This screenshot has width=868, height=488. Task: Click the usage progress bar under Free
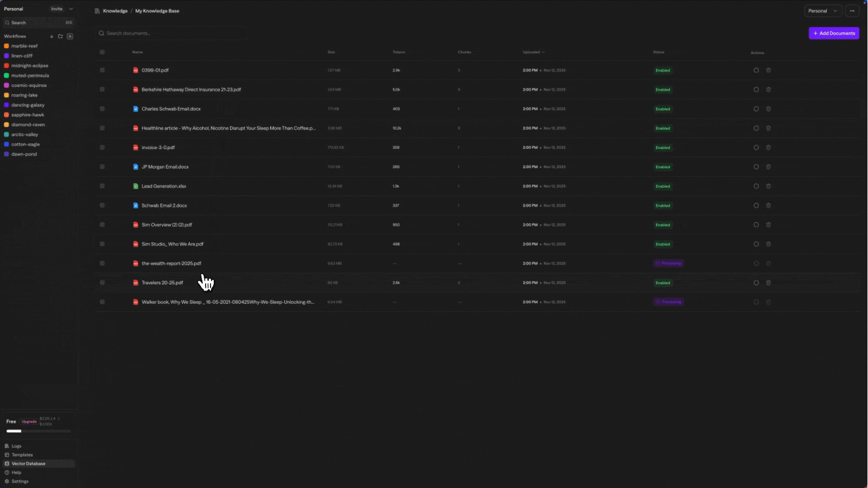click(38, 431)
